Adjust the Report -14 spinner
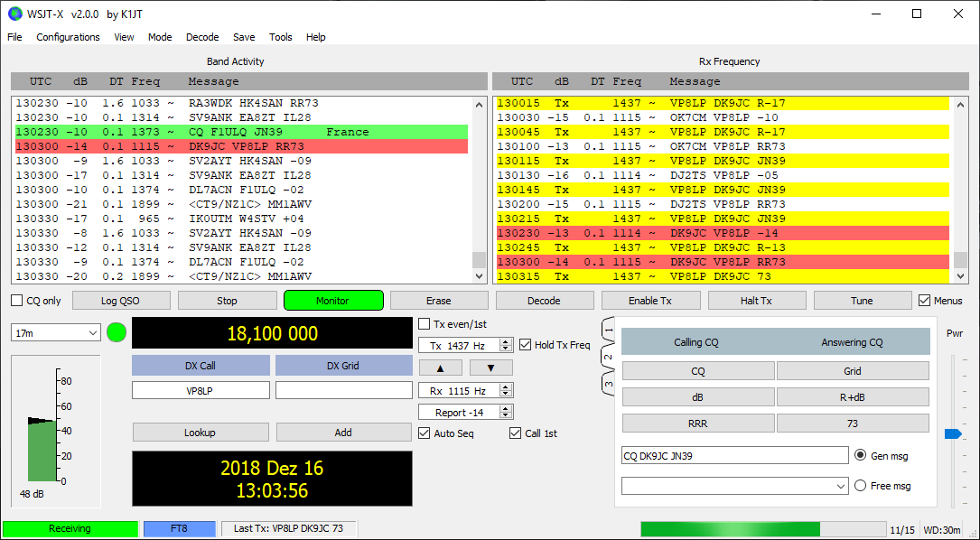Screen dimensions: 980x540 (466, 412)
